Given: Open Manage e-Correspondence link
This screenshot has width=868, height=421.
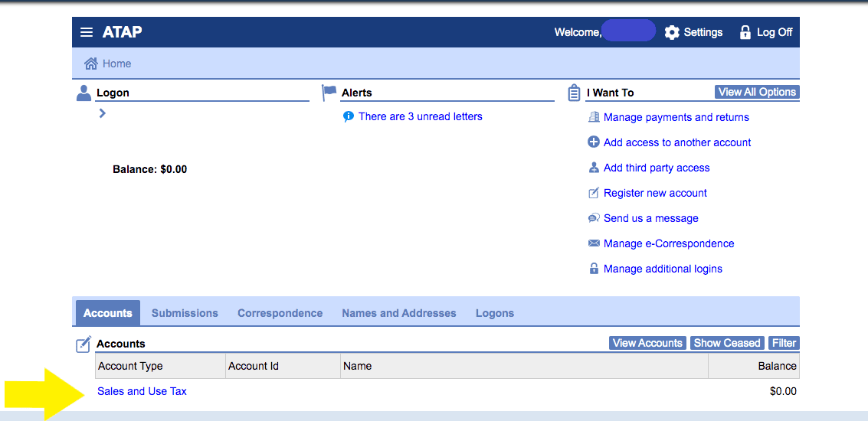Looking at the screenshot, I should (x=669, y=243).
